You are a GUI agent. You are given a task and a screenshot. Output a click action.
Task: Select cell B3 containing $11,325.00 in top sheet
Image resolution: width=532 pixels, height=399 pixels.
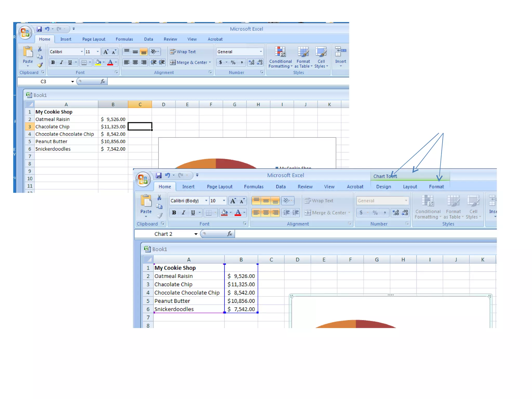coord(113,127)
